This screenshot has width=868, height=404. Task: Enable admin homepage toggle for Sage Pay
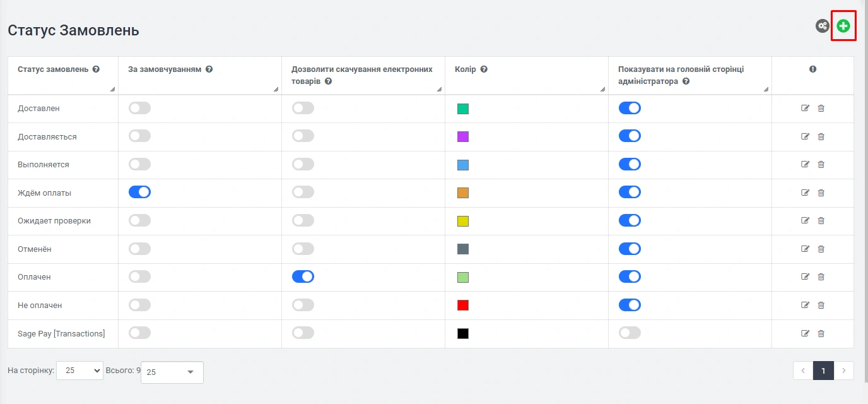[x=630, y=333]
